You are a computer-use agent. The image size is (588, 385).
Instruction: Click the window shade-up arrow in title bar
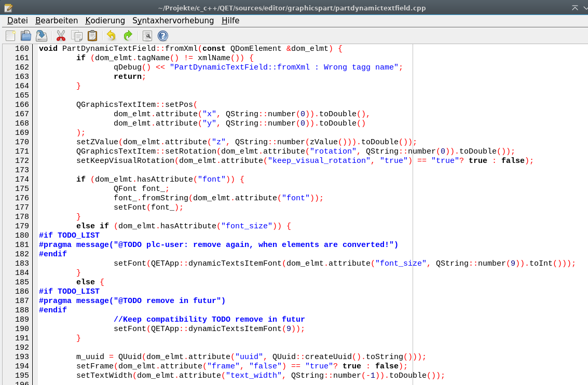pos(575,8)
